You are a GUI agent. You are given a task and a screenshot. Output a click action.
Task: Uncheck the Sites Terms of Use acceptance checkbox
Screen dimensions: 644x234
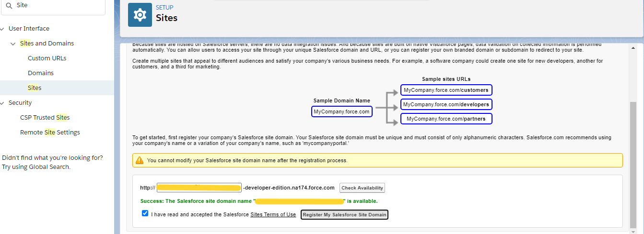pos(145,213)
